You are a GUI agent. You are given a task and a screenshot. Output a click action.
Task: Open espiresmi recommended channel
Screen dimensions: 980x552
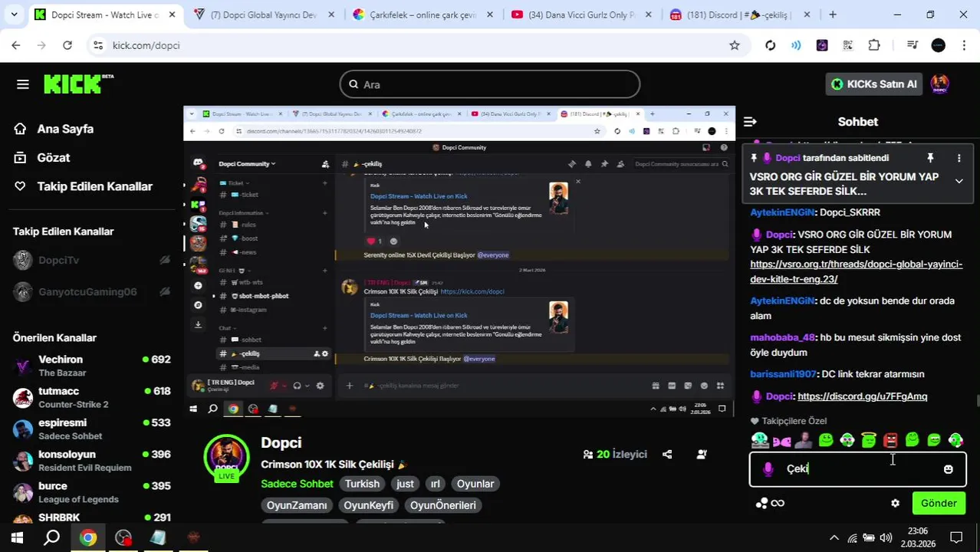coord(92,429)
